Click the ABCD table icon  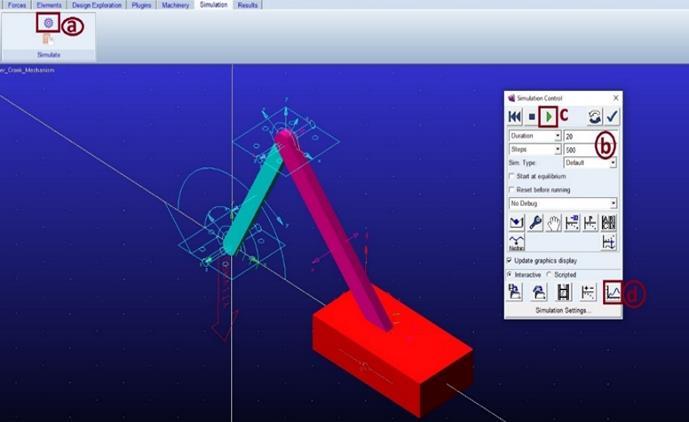pos(609,223)
